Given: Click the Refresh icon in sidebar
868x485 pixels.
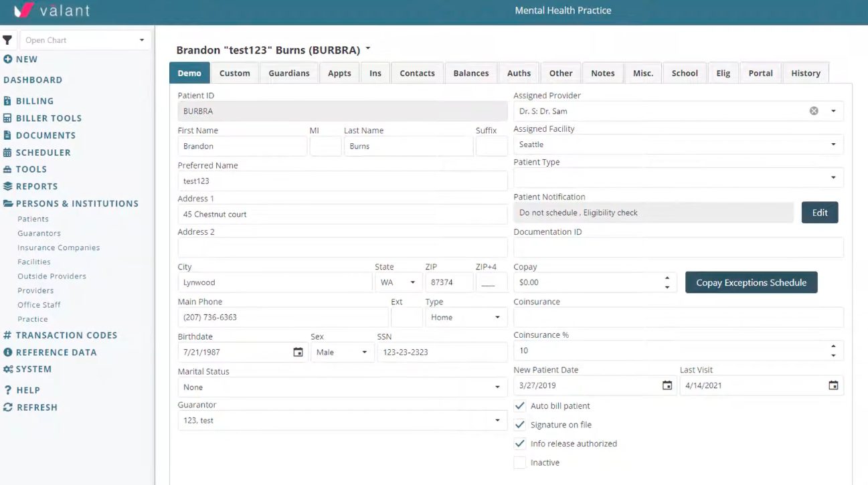Looking at the screenshot, I should tap(8, 407).
